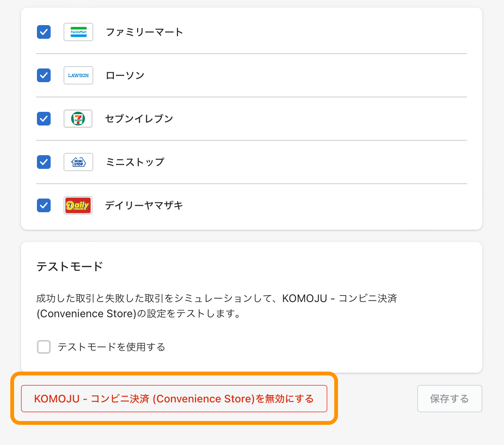Click the Ministop logo icon
The height and width of the screenshot is (445, 504).
pyautogui.click(x=78, y=162)
